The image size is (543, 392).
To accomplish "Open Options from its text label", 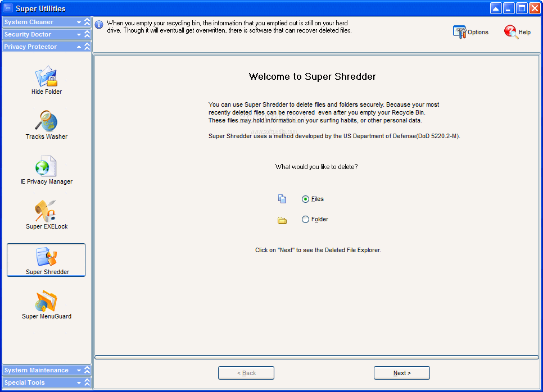I will 478,32.
